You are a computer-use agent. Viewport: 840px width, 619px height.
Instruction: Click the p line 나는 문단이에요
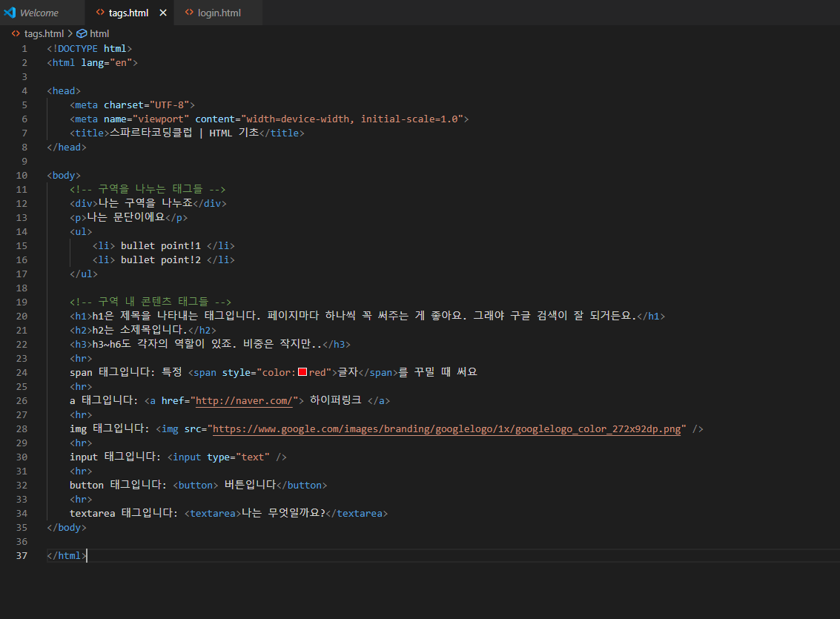[x=128, y=217]
